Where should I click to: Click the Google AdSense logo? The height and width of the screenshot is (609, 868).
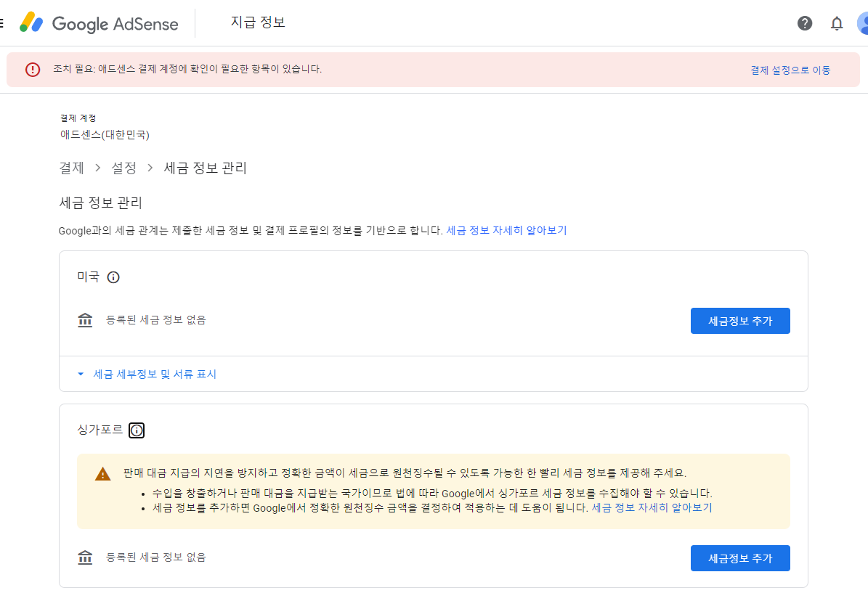tap(99, 23)
